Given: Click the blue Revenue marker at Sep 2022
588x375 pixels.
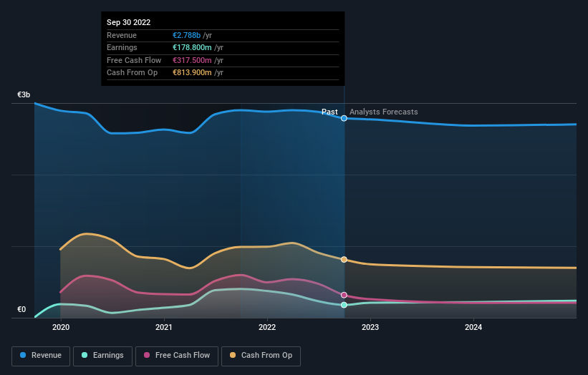Looking at the screenshot, I should (344, 118).
